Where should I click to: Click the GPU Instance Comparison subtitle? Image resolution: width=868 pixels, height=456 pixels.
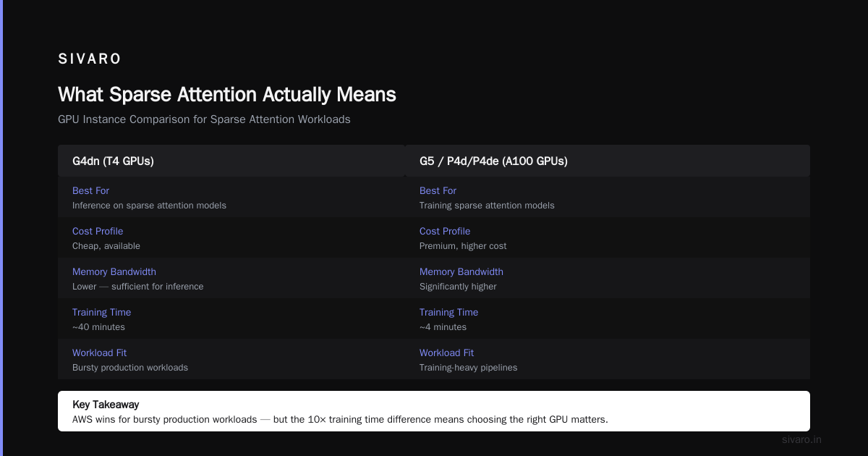[204, 119]
